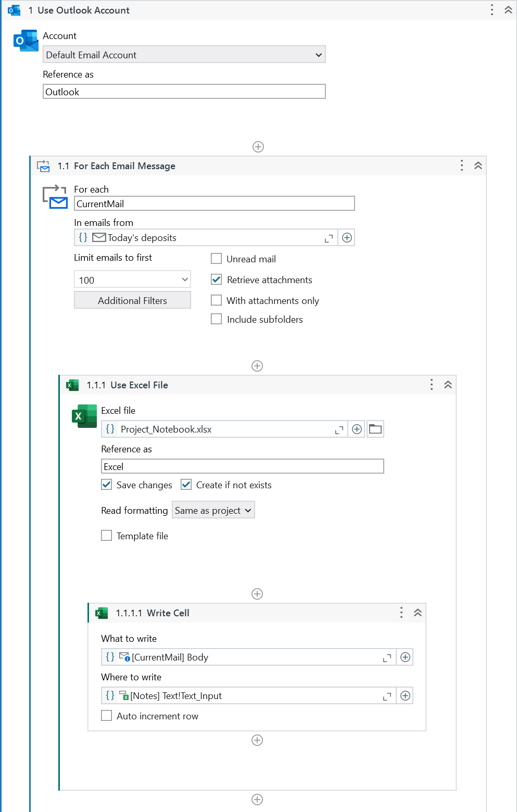The image size is (517, 812).
Task: Open the pop-out editor for Today's deposits
Action: coord(328,237)
